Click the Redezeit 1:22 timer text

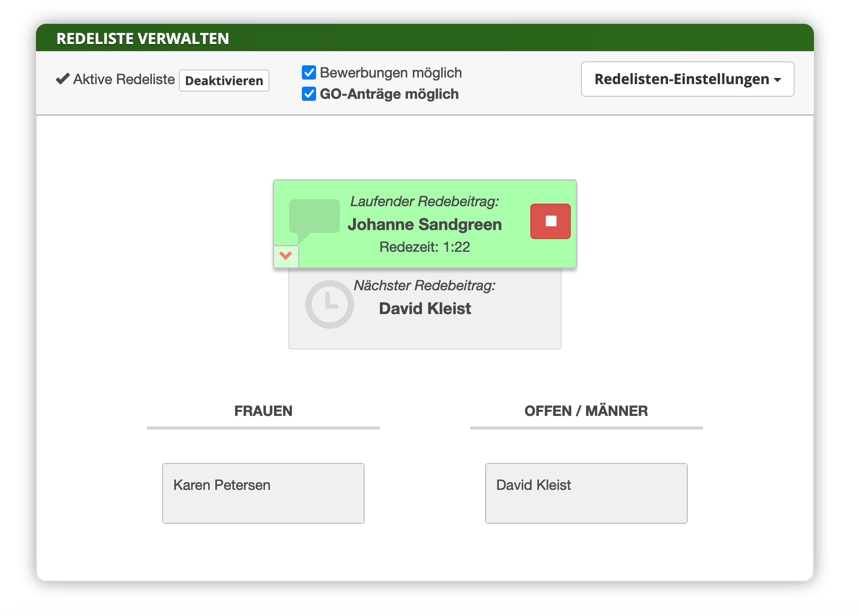(424, 247)
